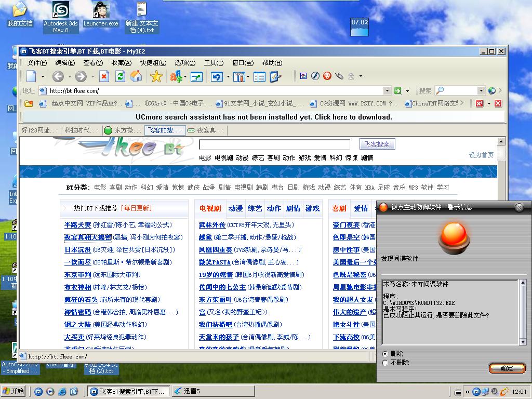Open the 起点中文网 favorite link
532x399 pixels.
point(81,103)
